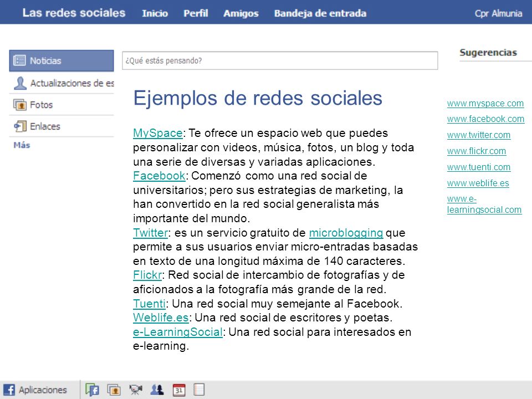
Task: Select Fotos in the sidebar
Action: point(62,105)
